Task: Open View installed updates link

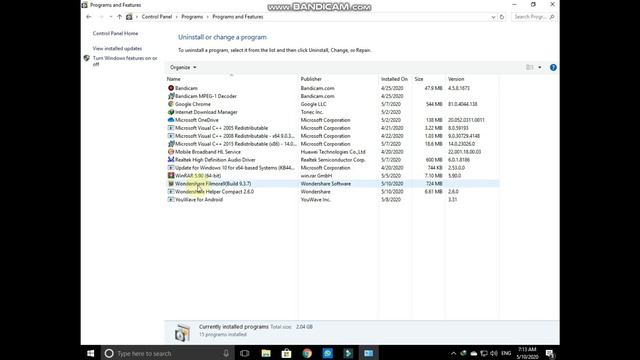Action: pos(117,49)
